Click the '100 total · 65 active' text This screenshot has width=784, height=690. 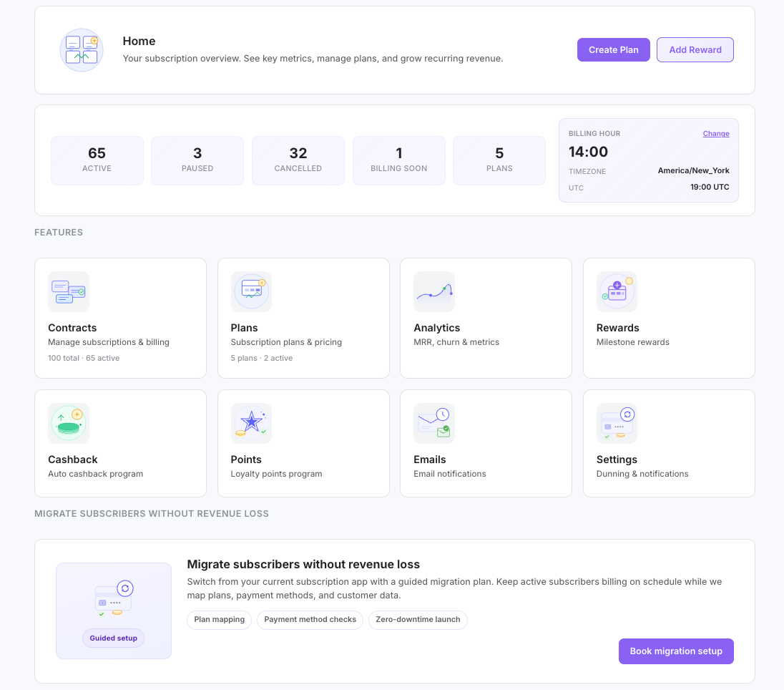point(84,358)
